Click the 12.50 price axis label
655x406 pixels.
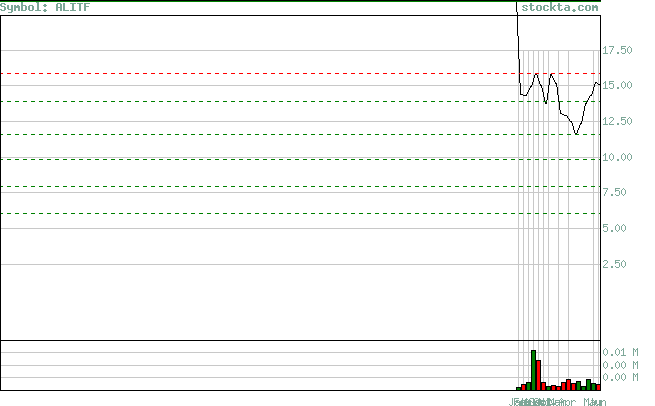[x=617, y=121]
